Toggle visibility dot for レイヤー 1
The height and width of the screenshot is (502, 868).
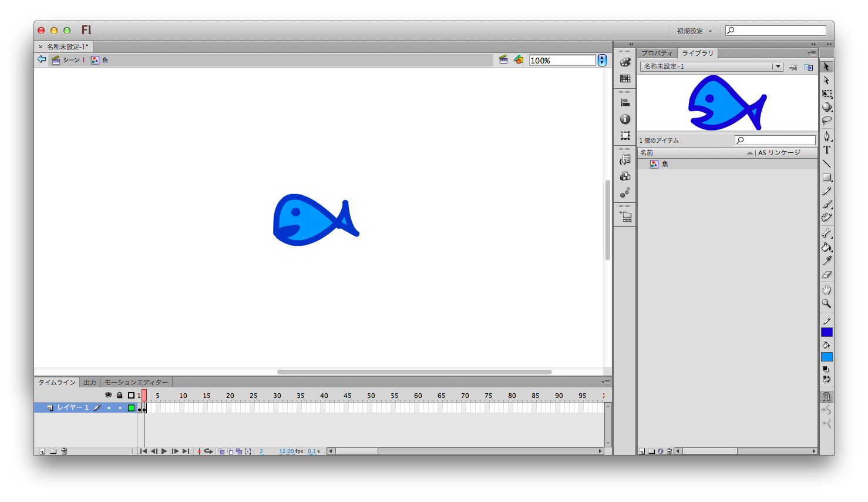coord(109,408)
